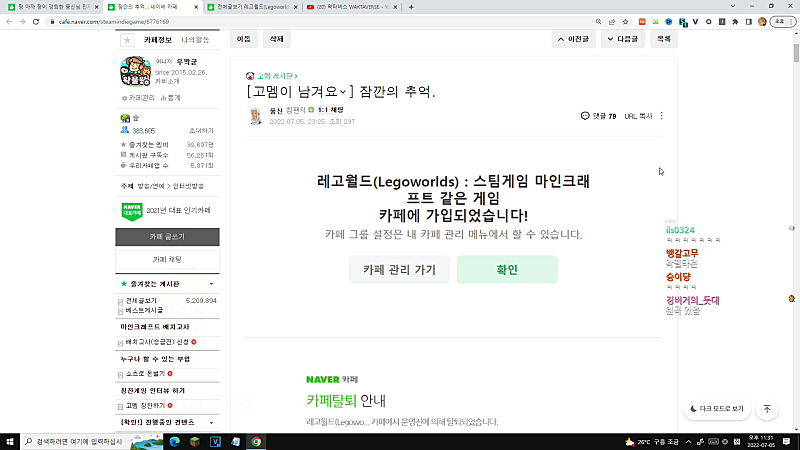Click the 이동 button above the post
800x450 pixels.
pyautogui.click(x=244, y=39)
